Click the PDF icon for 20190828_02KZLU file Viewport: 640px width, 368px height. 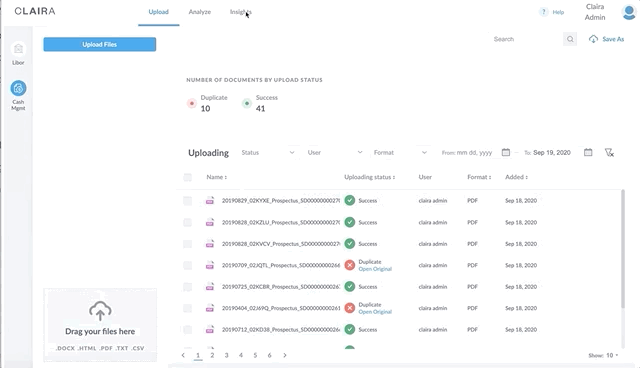[210, 222]
